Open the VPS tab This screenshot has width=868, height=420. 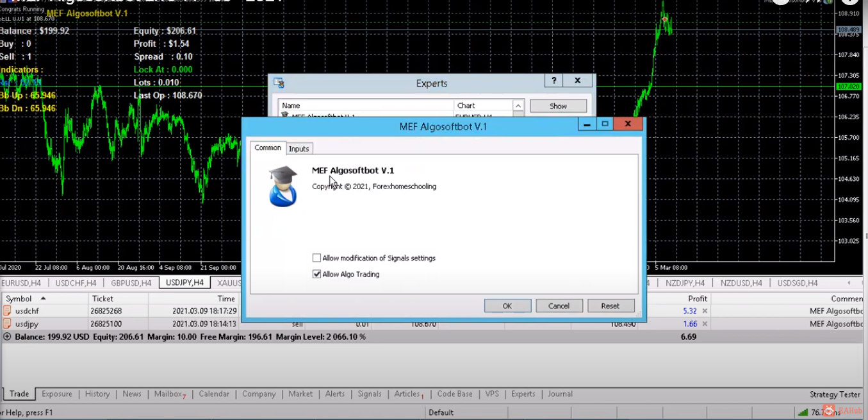coord(492,394)
